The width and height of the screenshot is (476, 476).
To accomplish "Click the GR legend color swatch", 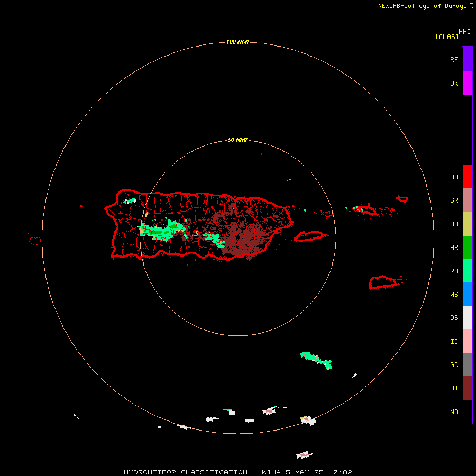I will pos(467,200).
